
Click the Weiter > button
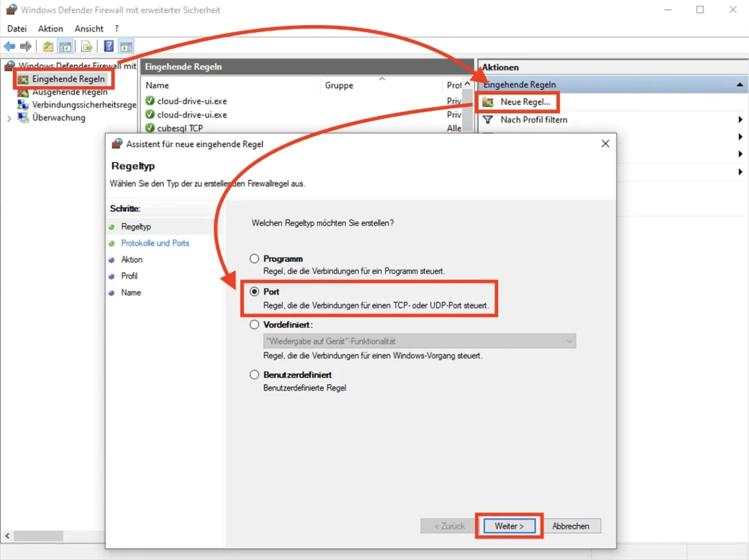coord(509,526)
